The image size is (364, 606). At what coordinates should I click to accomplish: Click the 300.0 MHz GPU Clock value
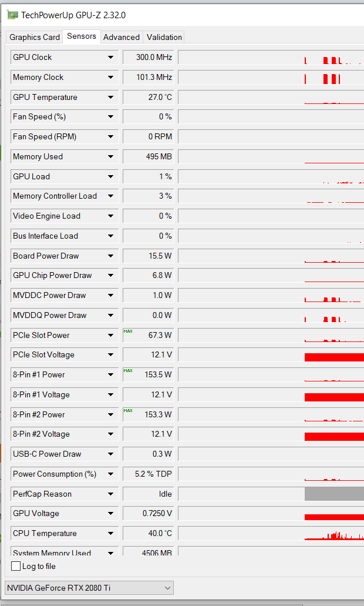pos(148,57)
